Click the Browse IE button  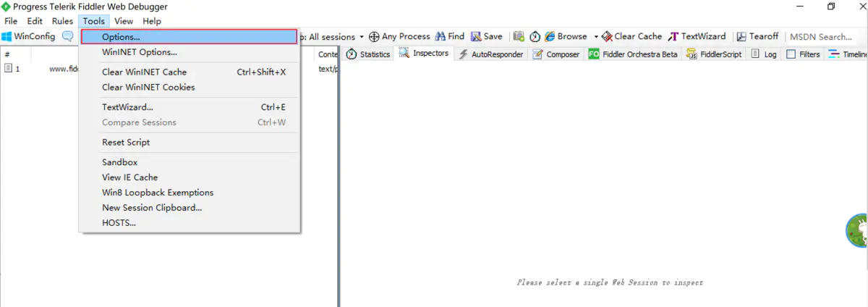click(566, 36)
